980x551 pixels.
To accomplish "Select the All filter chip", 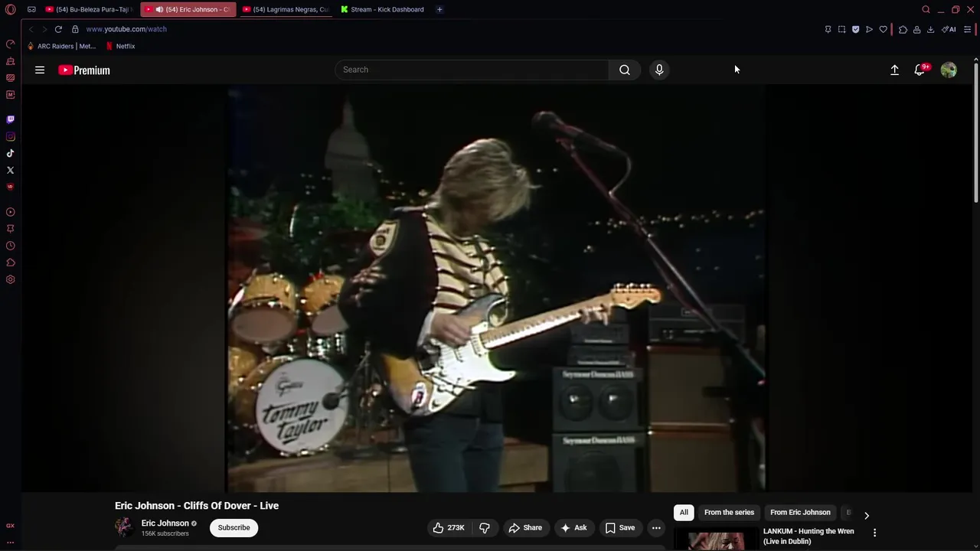I will click(x=684, y=513).
